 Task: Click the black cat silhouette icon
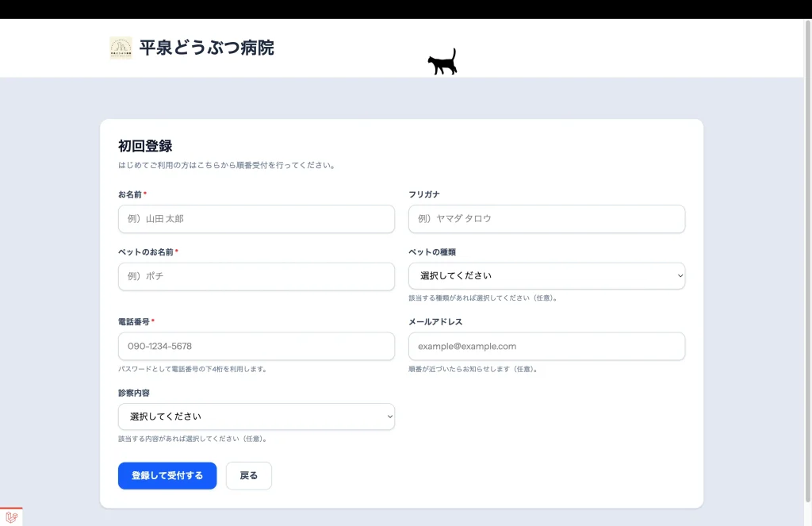[442, 63]
